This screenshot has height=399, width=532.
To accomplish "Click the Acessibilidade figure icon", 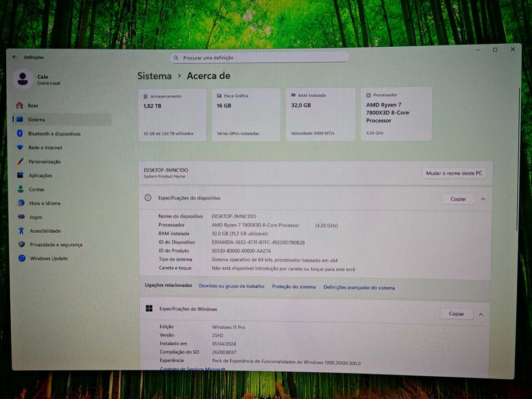I will point(21,230).
